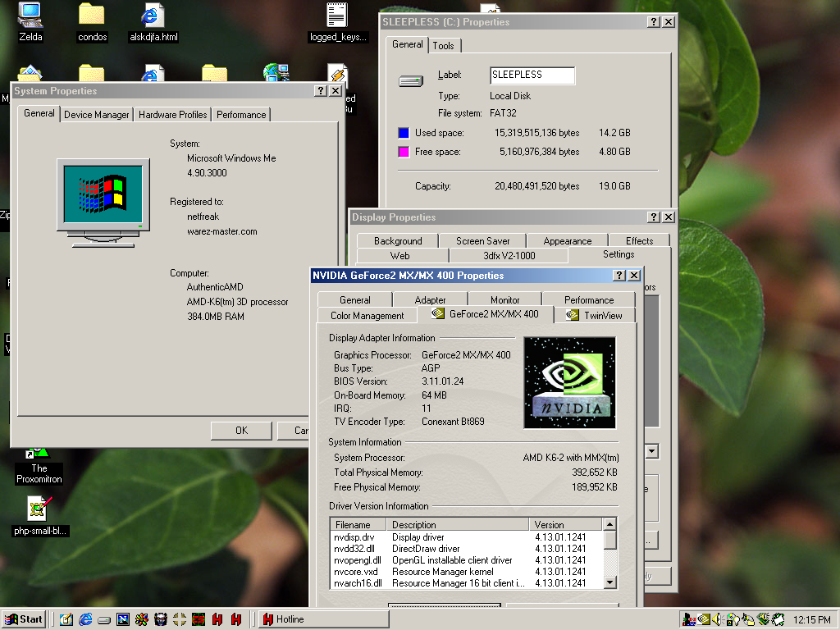Click the white document tray icon before clock
The image size is (840, 630).
[778, 620]
